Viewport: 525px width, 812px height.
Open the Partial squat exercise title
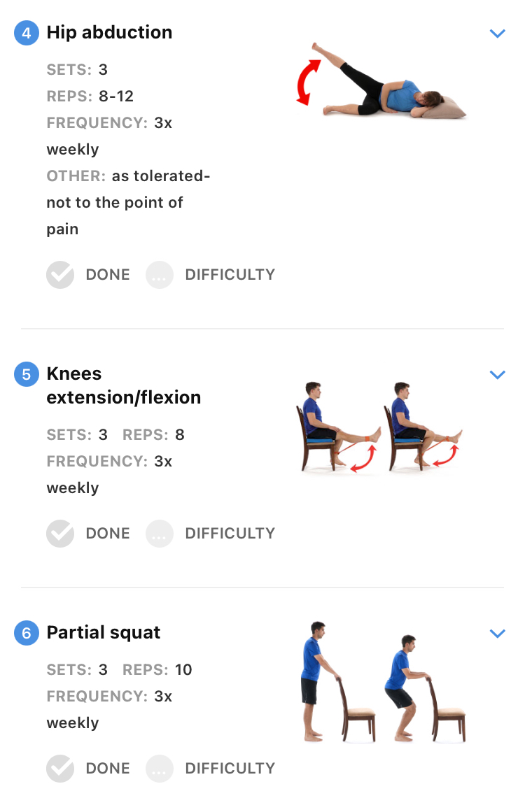(104, 632)
